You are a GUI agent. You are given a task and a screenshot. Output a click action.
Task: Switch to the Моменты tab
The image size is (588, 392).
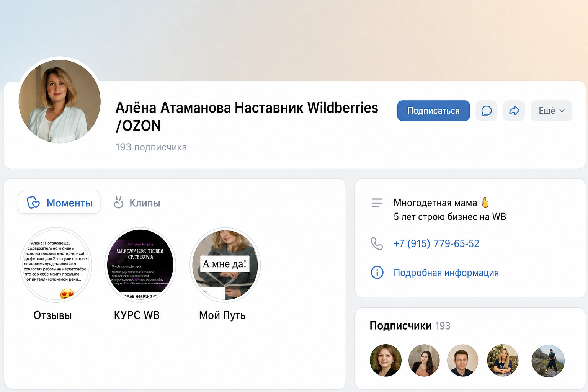click(59, 203)
